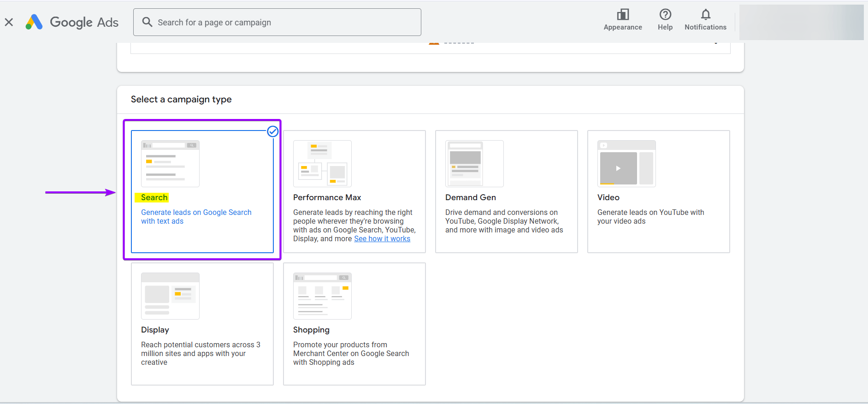Viewport: 868px width, 404px height.
Task: Pick the Video campaign type title
Action: coord(608,197)
